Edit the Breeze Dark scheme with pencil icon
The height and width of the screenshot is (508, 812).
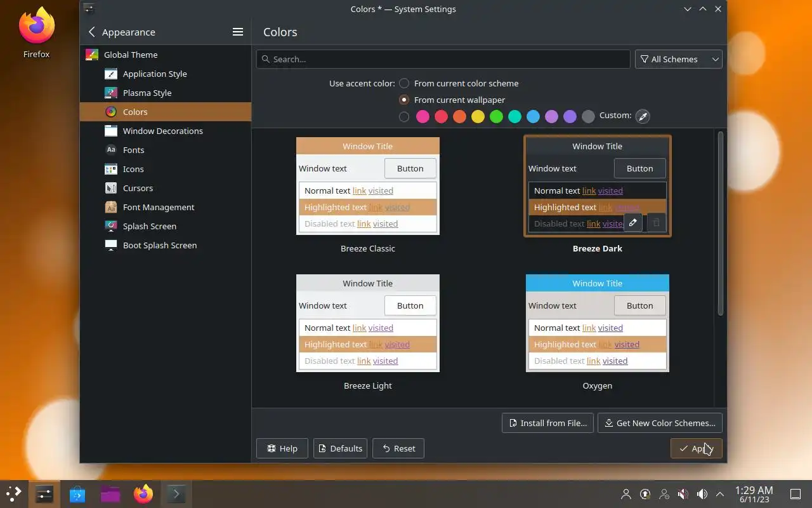tap(633, 223)
